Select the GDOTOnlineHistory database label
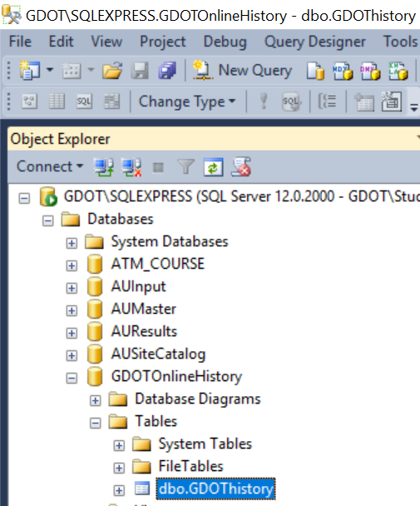Viewport: 420px width, 506px height. (x=176, y=376)
